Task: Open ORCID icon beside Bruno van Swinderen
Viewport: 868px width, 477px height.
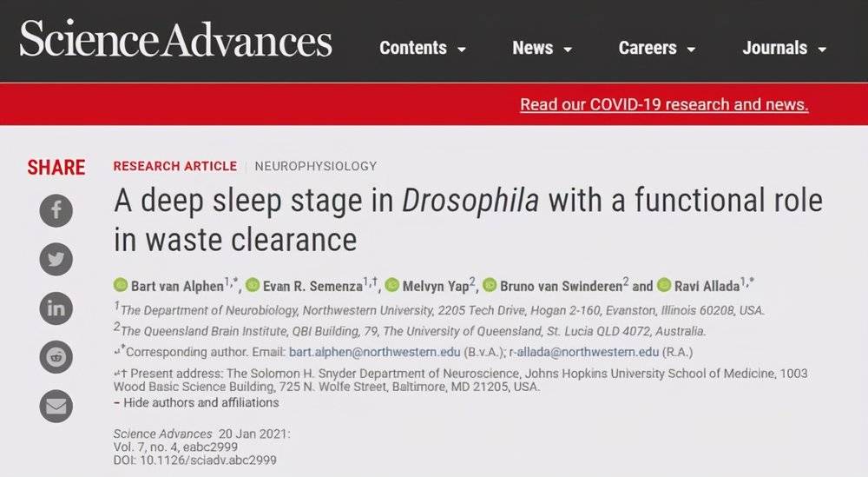Action: coord(490,285)
